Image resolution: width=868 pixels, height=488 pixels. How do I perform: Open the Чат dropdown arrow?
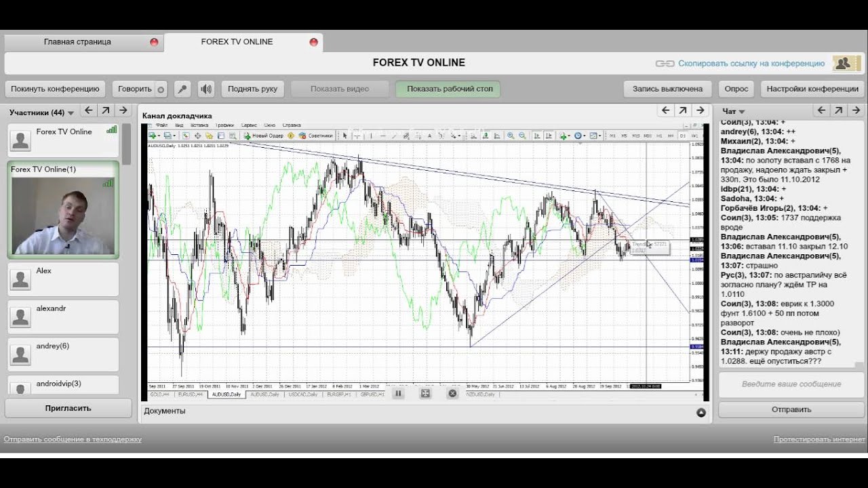click(x=742, y=112)
